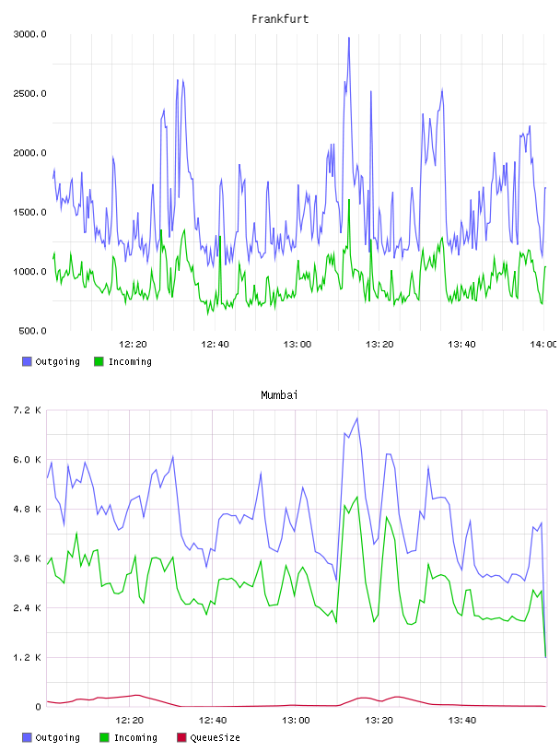Click the Incoming legend label under Mumbai chart

[135, 737]
